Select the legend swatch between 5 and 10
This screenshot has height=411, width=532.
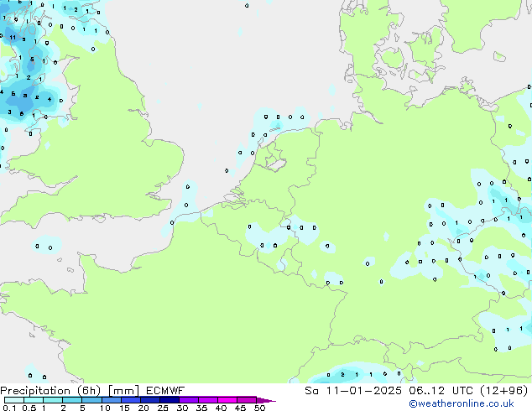[x=92, y=400]
